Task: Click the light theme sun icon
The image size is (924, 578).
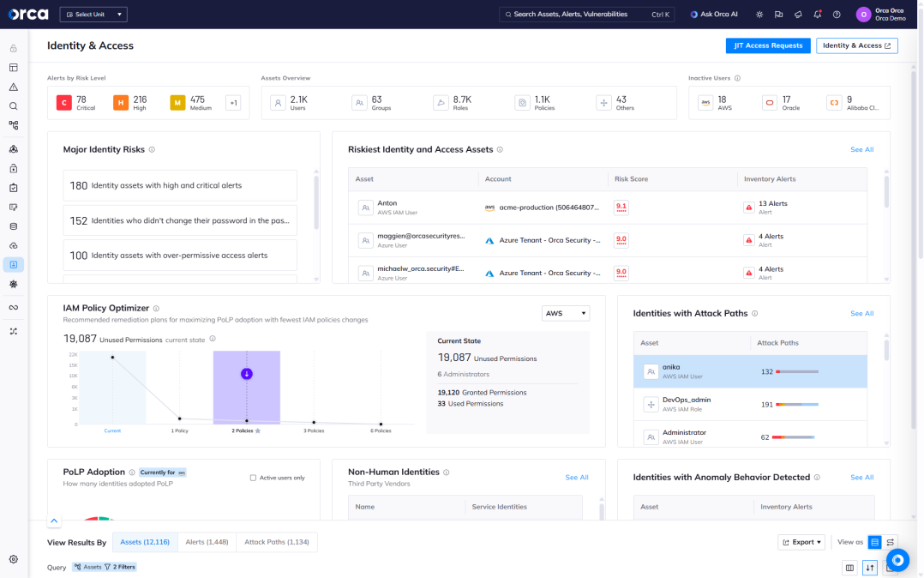Action: coord(759,15)
